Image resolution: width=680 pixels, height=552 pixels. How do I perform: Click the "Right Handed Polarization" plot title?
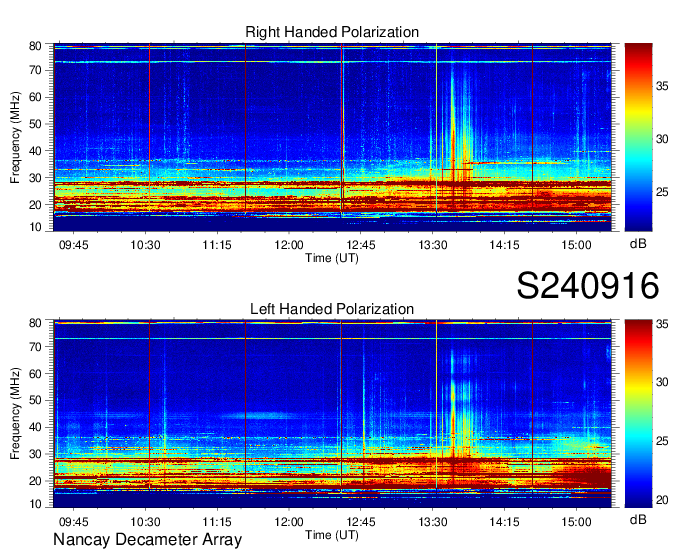pos(332,32)
